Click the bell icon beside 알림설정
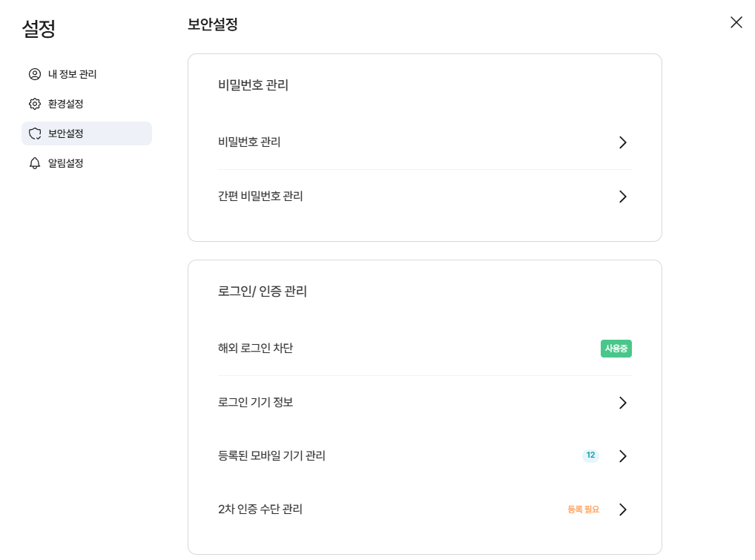 point(35,163)
